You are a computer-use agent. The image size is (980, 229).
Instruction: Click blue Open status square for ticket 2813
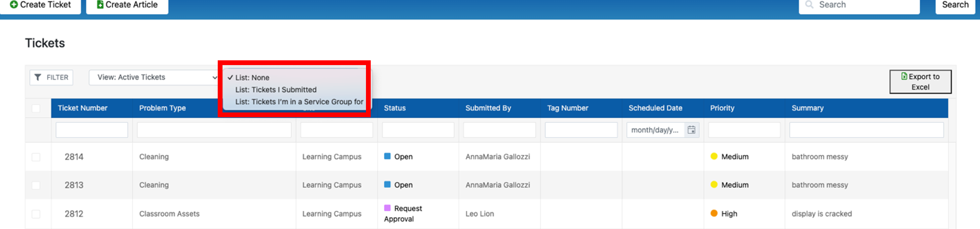(387, 184)
